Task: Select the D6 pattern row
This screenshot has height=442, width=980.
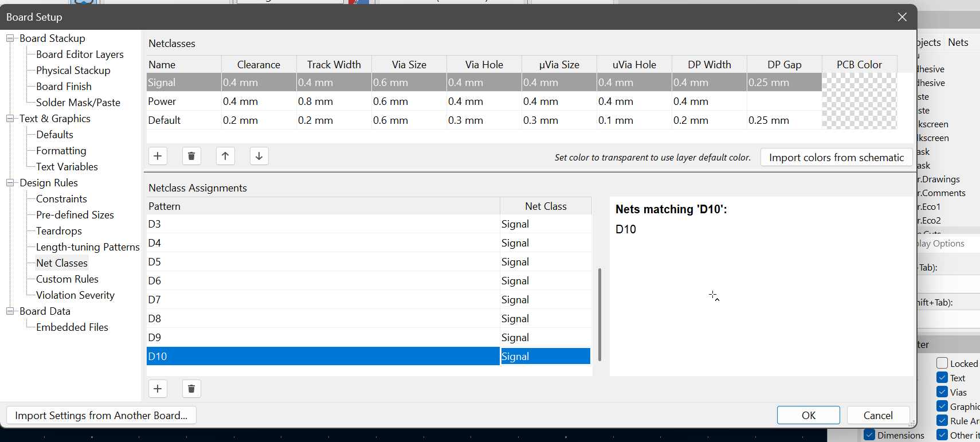Action: [323, 281]
